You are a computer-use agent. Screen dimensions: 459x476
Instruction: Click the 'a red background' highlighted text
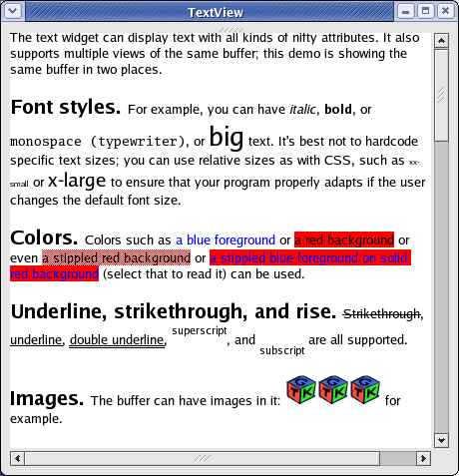pos(344,239)
